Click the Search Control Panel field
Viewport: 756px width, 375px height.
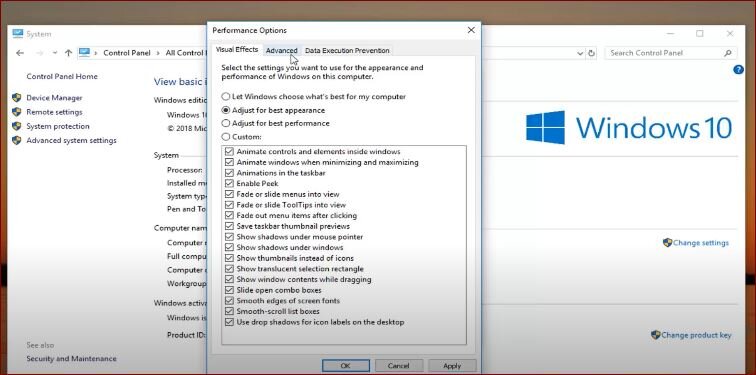point(671,53)
